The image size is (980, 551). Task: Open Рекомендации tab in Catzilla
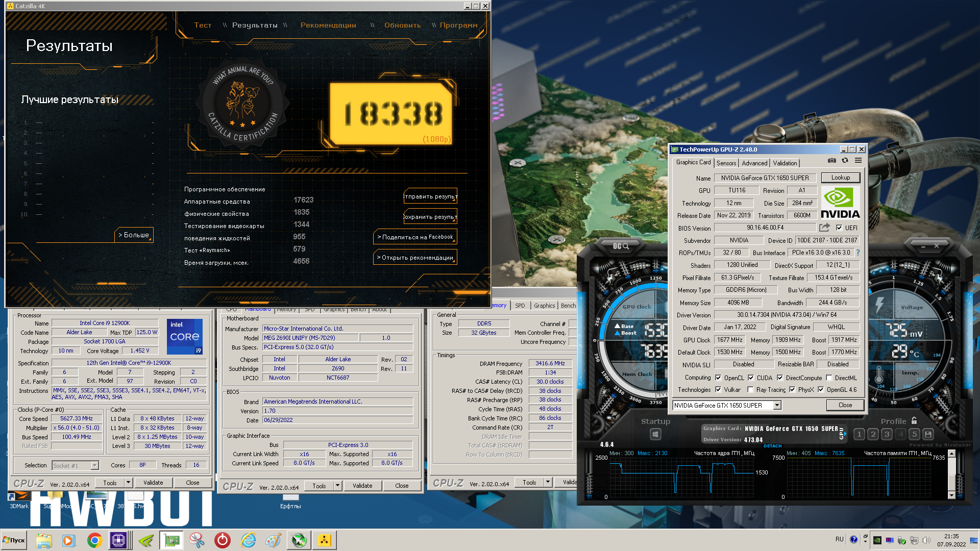tap(328, 25)
